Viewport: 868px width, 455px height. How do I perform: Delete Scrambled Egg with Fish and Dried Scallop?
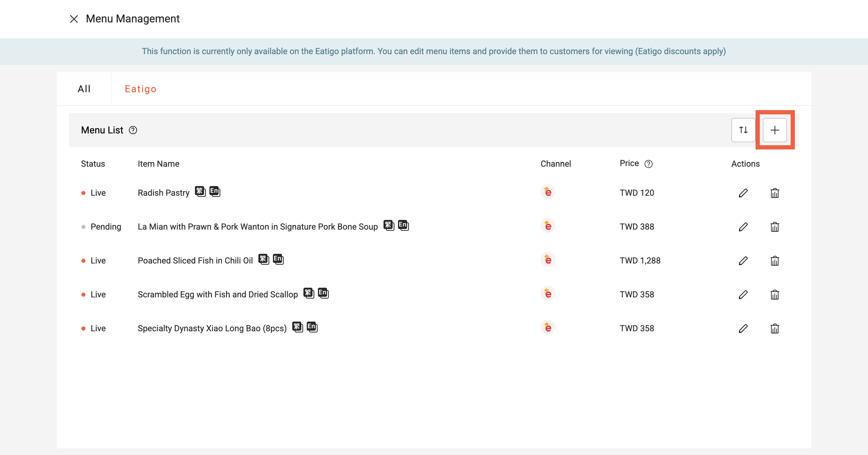[775, 294]
